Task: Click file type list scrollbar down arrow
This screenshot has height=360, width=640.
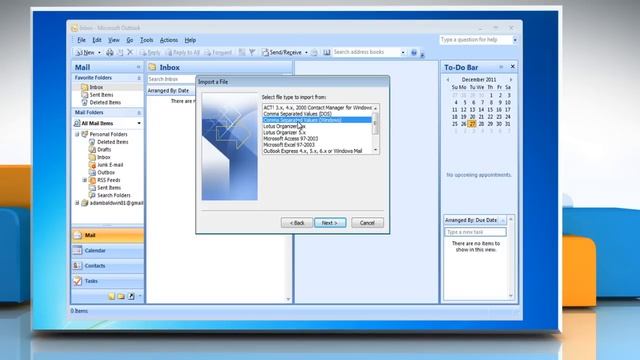Action: (376, 151)
